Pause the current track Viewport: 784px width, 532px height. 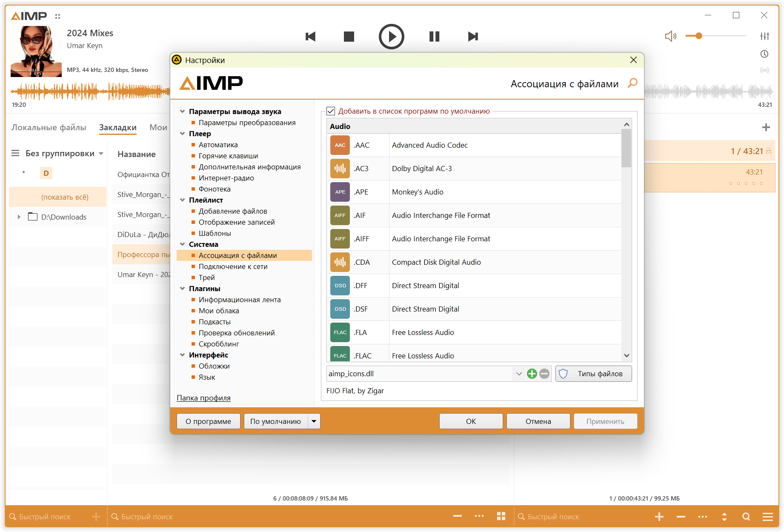point(434,37)
